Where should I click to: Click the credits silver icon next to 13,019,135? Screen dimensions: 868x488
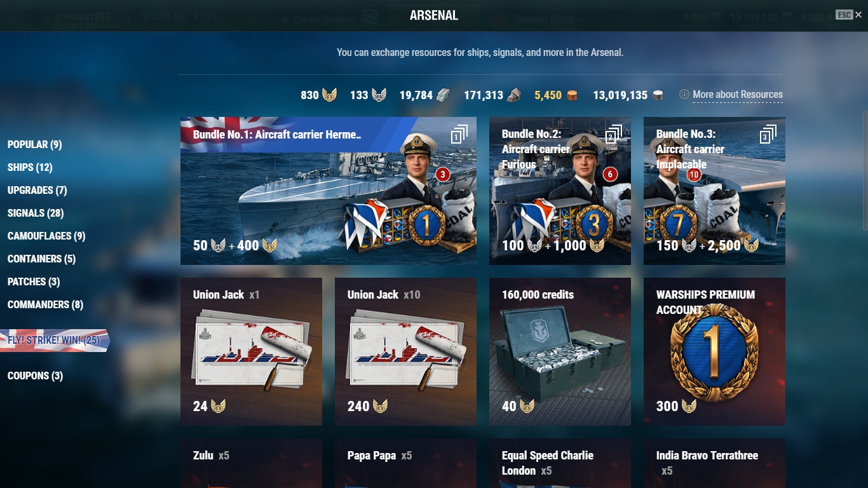click(x=658, y=95)
